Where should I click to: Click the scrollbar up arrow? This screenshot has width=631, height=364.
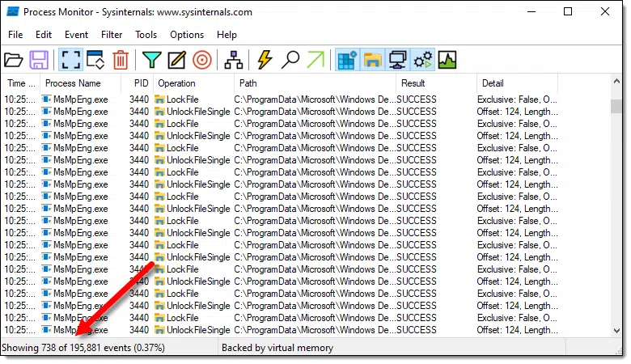tap(616, 81)
